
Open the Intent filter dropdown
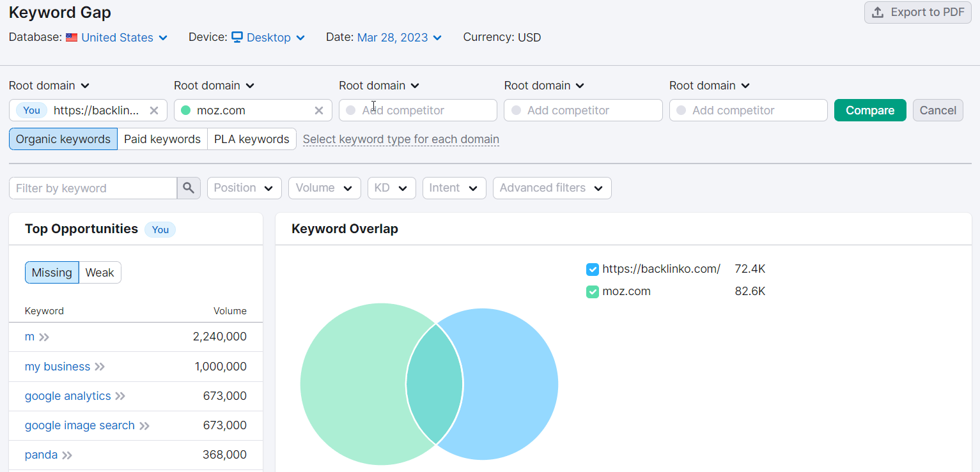pos(455,188)
